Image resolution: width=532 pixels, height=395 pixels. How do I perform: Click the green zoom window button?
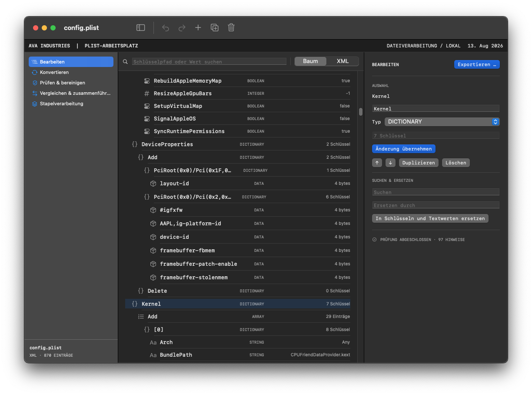click(53, 28)
